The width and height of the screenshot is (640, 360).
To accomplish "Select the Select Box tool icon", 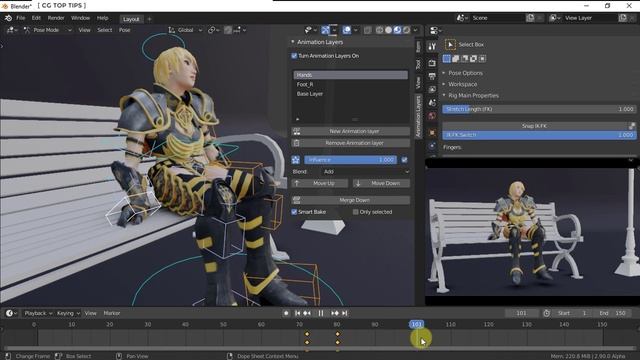I will pos(450,44).
